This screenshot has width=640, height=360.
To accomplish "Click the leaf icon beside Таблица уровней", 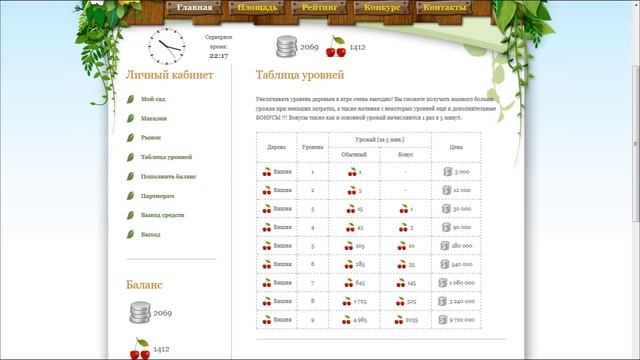I will [131, 157].
